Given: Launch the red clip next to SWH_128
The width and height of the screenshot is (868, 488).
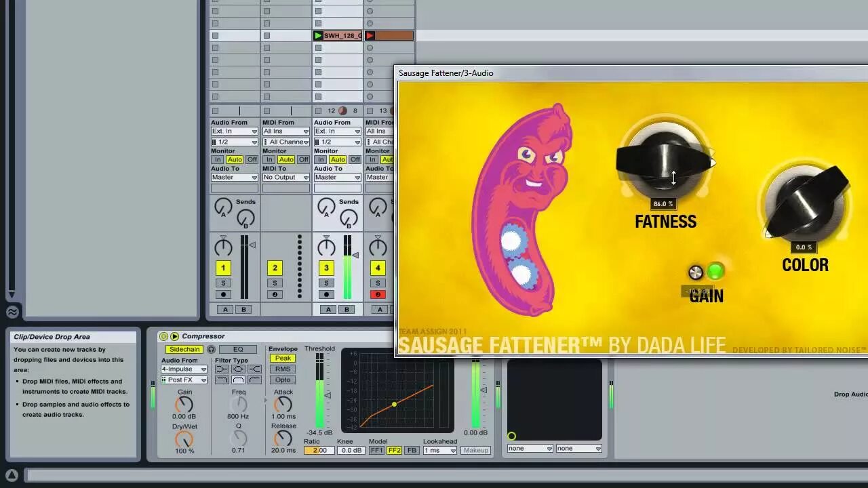Looking at the screenshot, I should click(370, 35).
